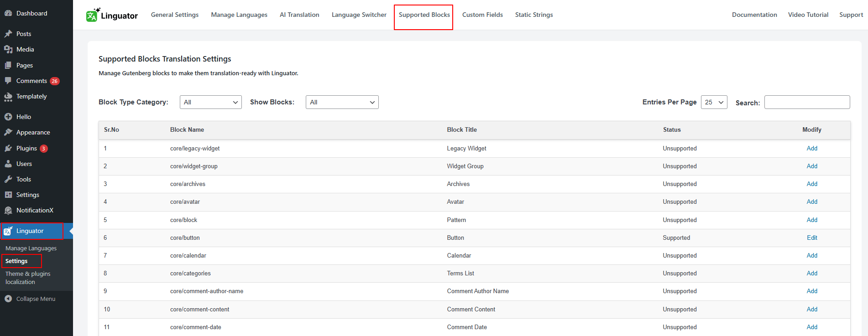
Task: Open the Video Tutorial link
Action: [x=808, y=15]
